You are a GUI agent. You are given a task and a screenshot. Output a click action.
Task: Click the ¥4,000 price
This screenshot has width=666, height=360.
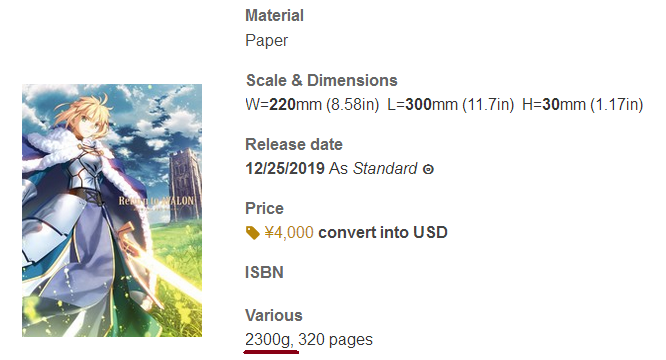[289, 233]
